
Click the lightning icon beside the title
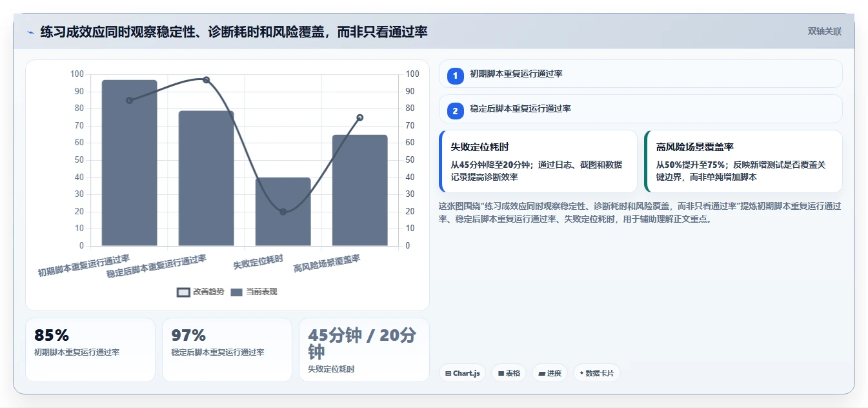pyautogui.click(x=30, y=32)
